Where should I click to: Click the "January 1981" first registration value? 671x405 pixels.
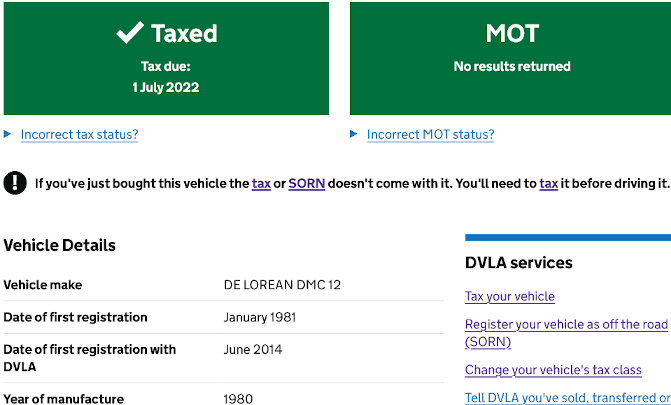tap(260, 317)
